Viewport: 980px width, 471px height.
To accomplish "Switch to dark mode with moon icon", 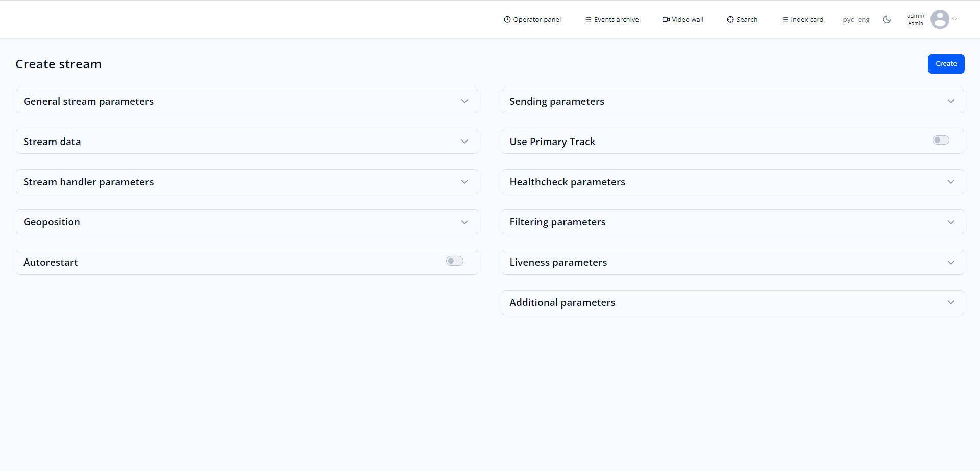I will [x=887, y=20].
